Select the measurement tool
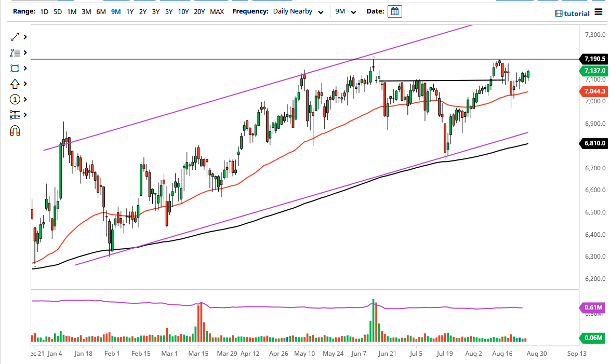Screen dimensions: 611x364 (14, 115)
